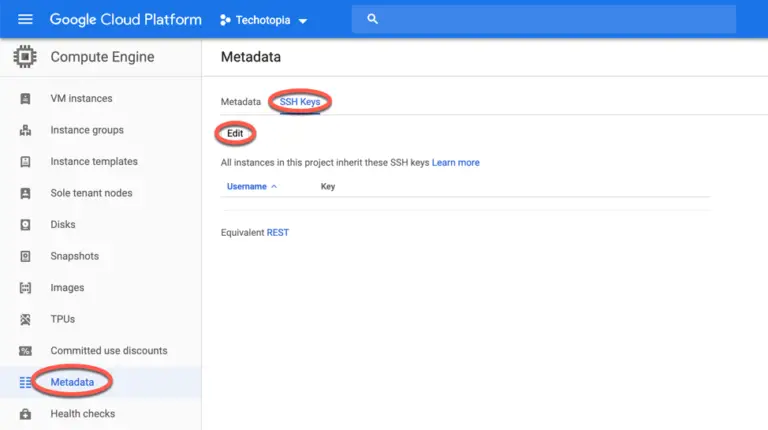Open the hamburger navigation menu
This screenshot has width=768, height=430.
coord(25,19)
